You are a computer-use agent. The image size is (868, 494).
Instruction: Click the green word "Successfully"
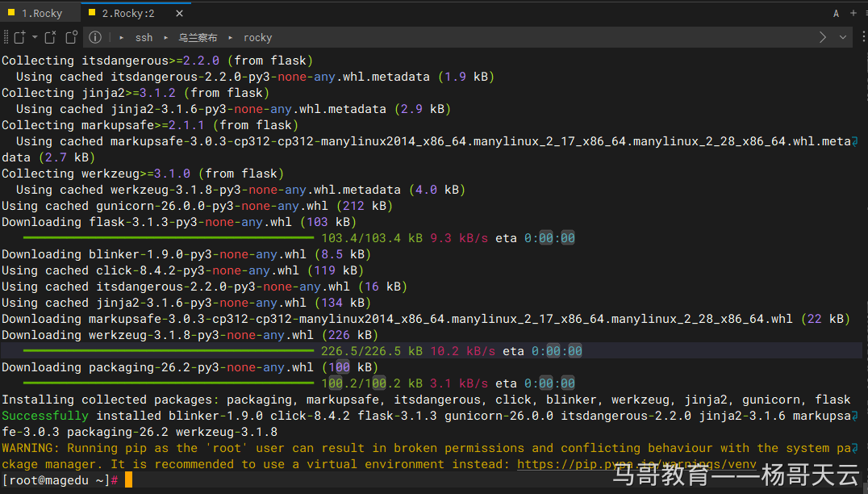(45, 416)
